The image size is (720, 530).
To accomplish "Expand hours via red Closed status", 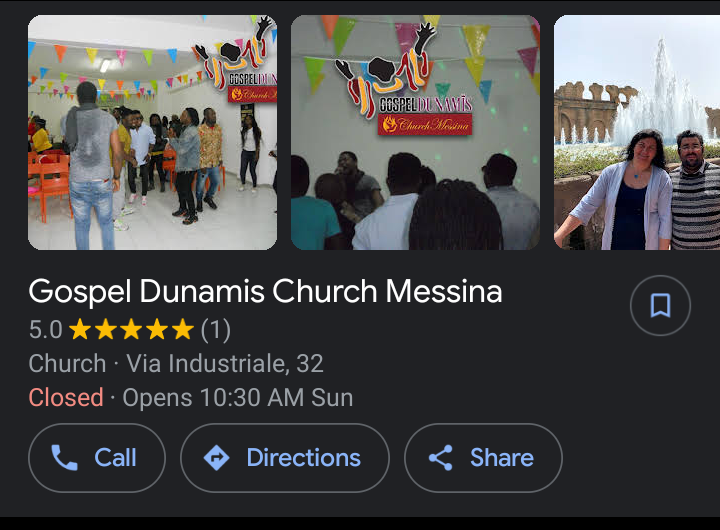I will 66,397.
